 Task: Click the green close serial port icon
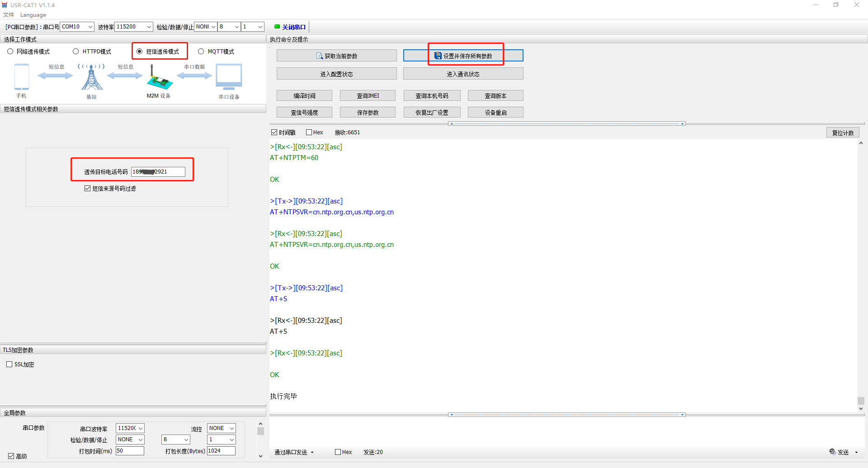coord(277,27)
